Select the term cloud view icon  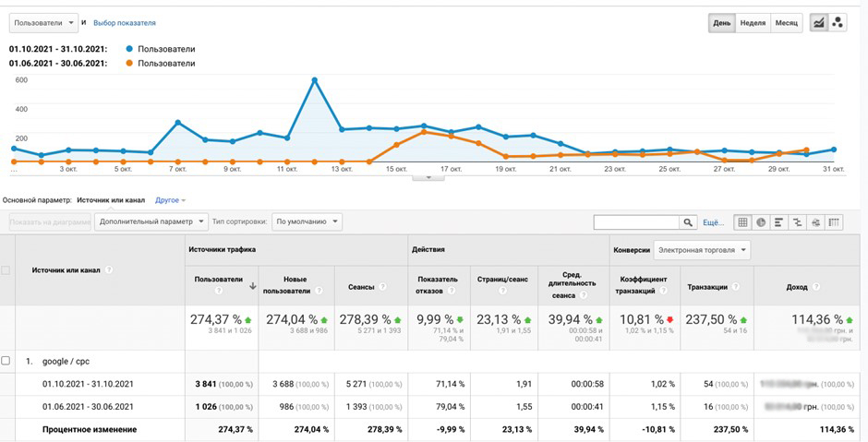pos(815,222)
